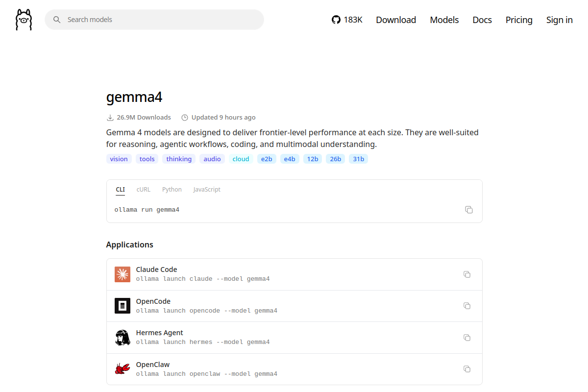Switch to the JavaScript tab

click(x=207, y=190)
